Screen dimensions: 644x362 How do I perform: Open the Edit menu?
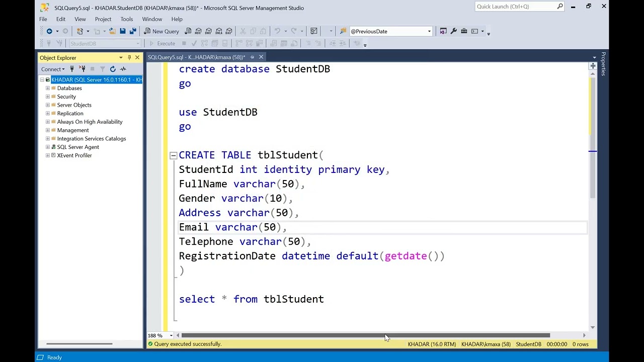click(61, 19)
